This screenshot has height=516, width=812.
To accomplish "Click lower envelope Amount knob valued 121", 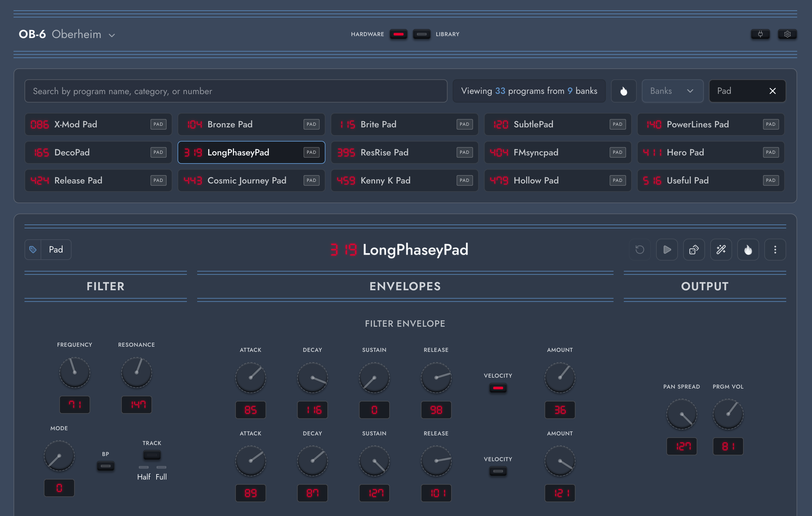I will [x=560, y=461].
